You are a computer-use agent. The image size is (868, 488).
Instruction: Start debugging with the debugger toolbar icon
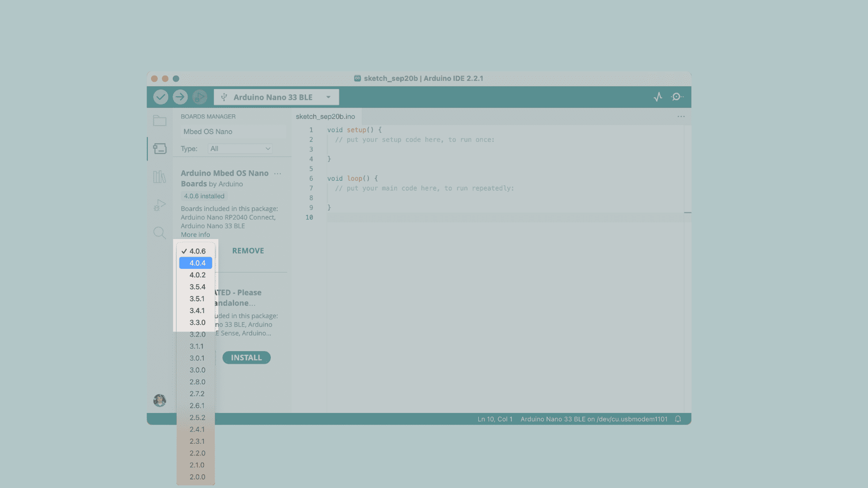point(199,97)
